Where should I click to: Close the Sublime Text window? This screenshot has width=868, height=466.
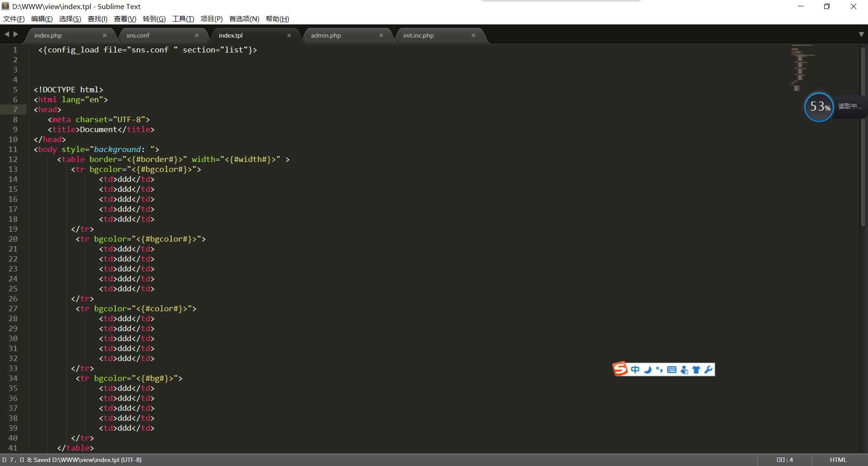854,6
